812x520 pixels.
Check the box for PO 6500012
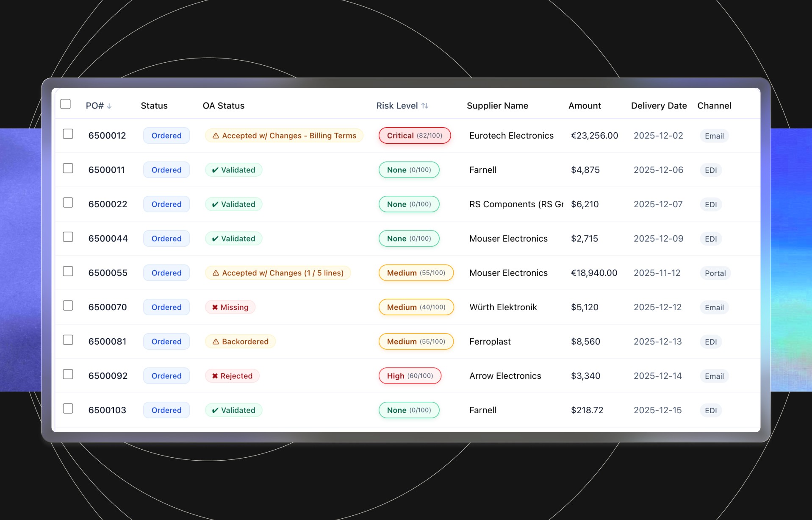[x=68, y=134]
